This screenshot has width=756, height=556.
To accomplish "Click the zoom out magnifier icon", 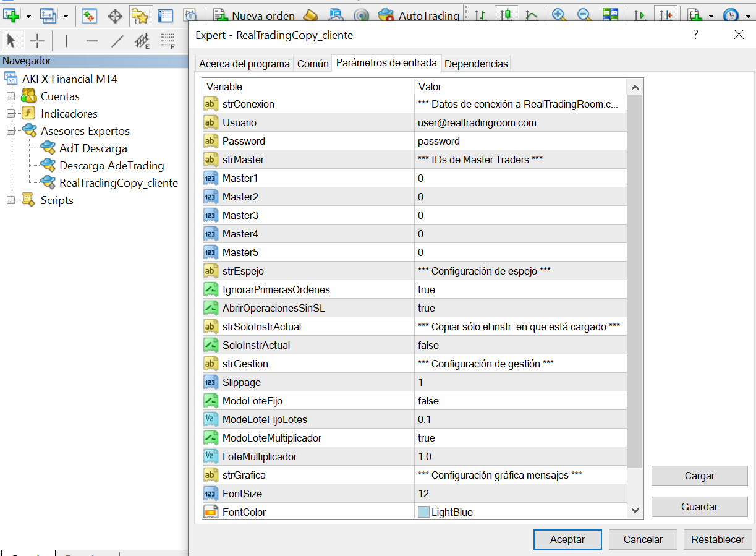I will [x=585, y=15].
